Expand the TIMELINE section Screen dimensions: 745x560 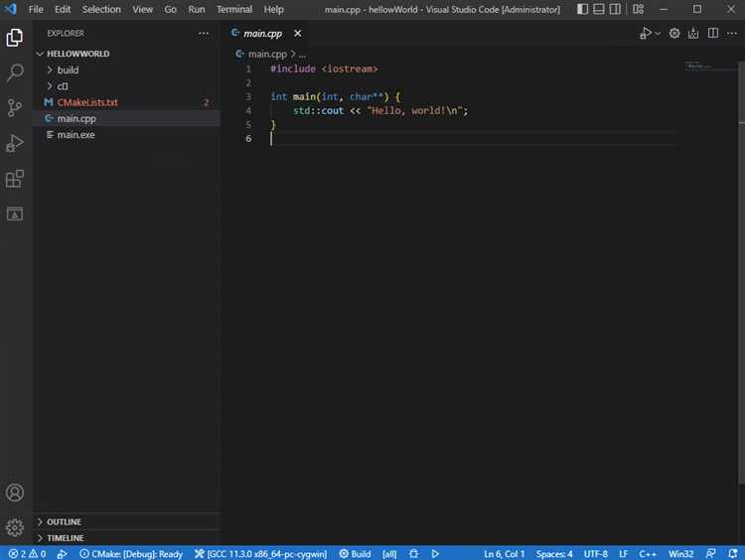pyautogui.click(x=126, y=538)
